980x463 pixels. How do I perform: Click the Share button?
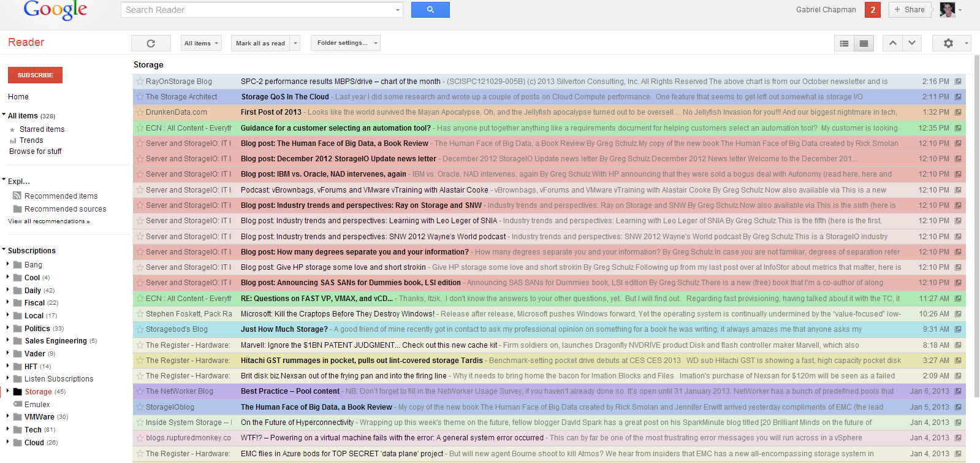[910, 10]
